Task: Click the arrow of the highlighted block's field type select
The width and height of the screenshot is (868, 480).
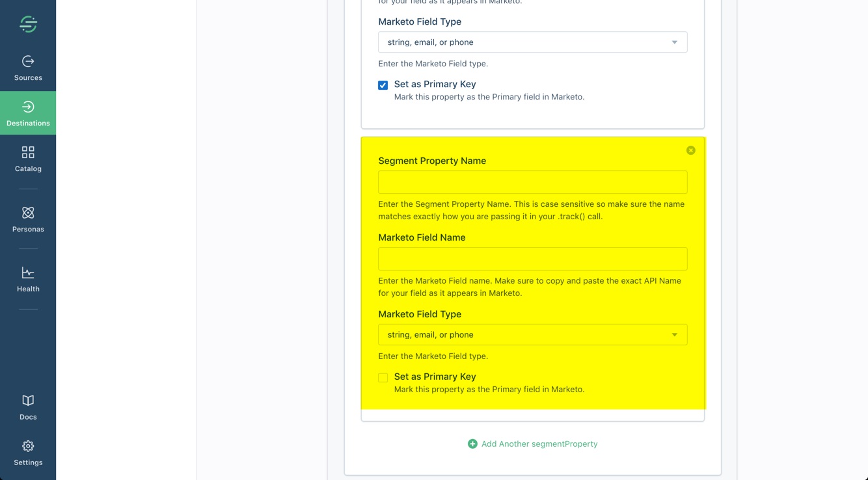Action: click(675, 335)
